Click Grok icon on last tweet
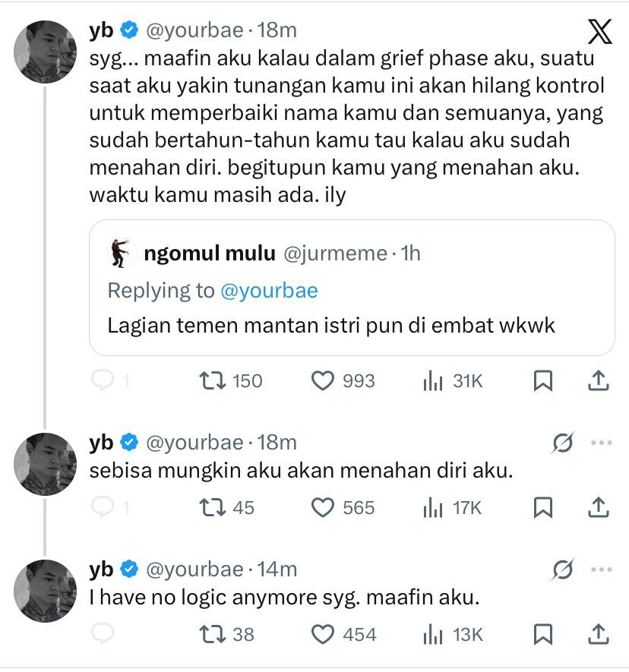 pyautogui.click(x=563, y=569)
